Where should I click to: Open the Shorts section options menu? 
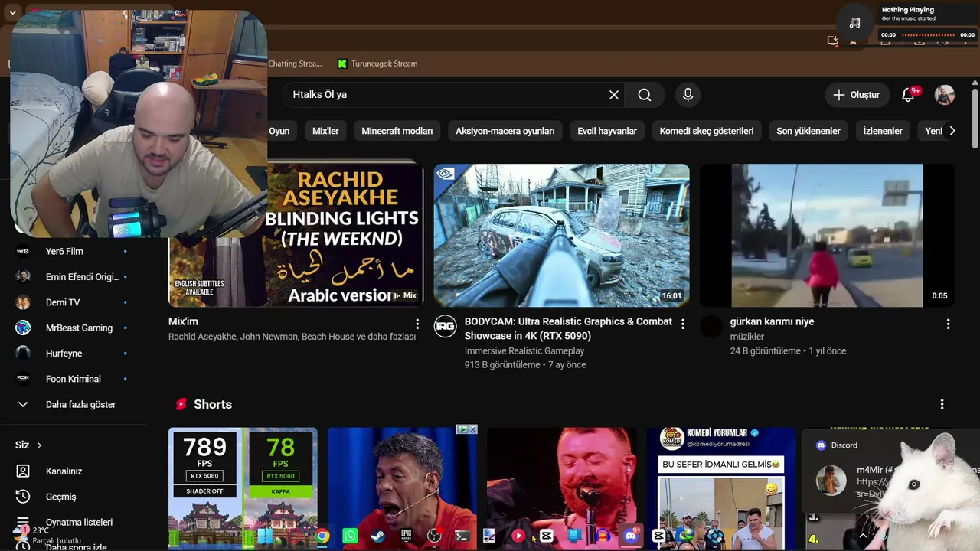click(x=942, y=404)
